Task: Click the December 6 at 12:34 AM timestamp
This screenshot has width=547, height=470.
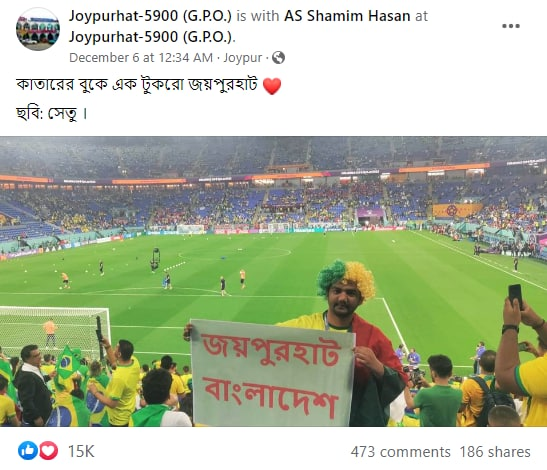Action: click(x=141, y=58)
